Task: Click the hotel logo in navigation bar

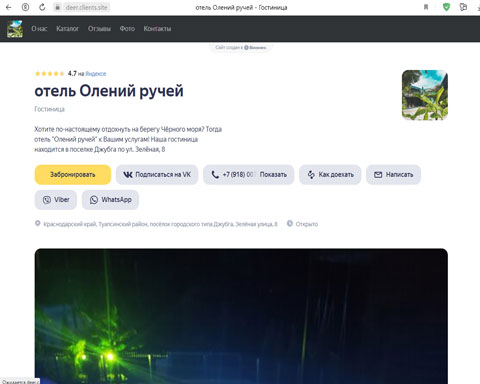Action: 15,29
